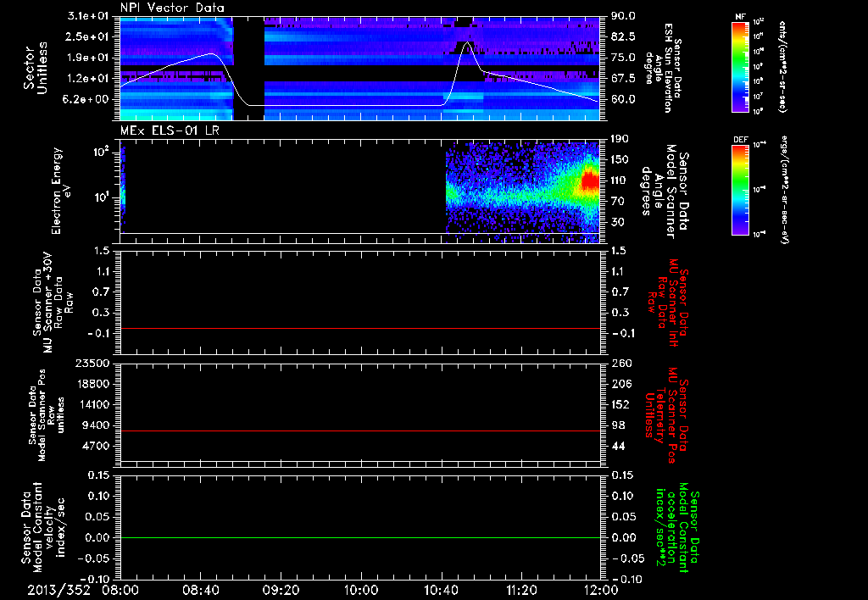Click the "Sector Unitless" axis label
This screenshot has height=600, width=868.
35,69
